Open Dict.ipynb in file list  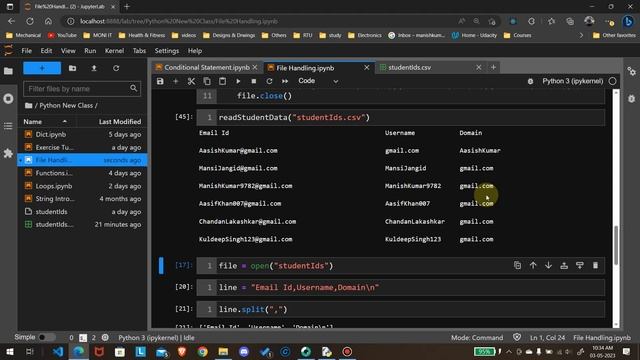pos(82,134)
